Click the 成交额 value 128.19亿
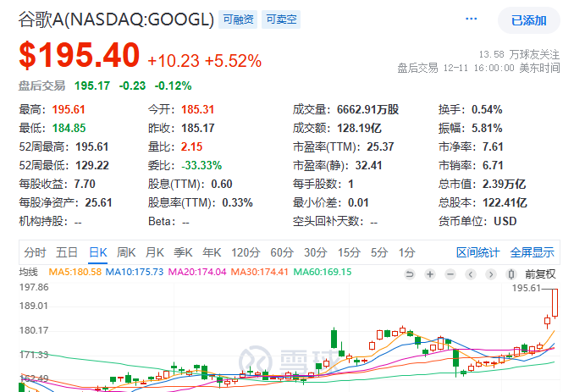This screenshot has width=574, height=392. (x=359, y=128)
